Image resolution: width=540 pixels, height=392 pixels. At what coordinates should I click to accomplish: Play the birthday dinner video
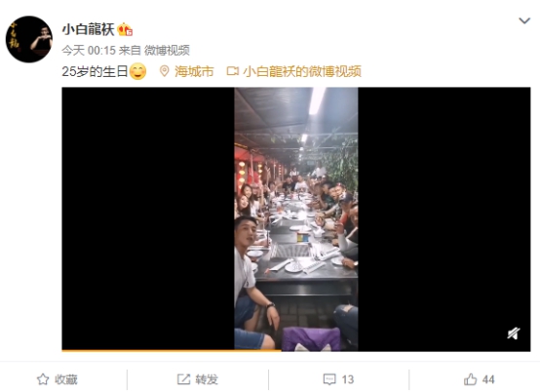click(x=296, y=219)
